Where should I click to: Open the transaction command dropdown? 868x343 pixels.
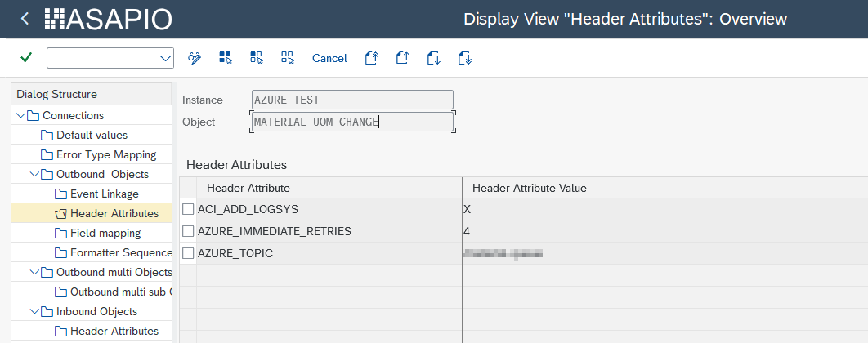(166, 58)
